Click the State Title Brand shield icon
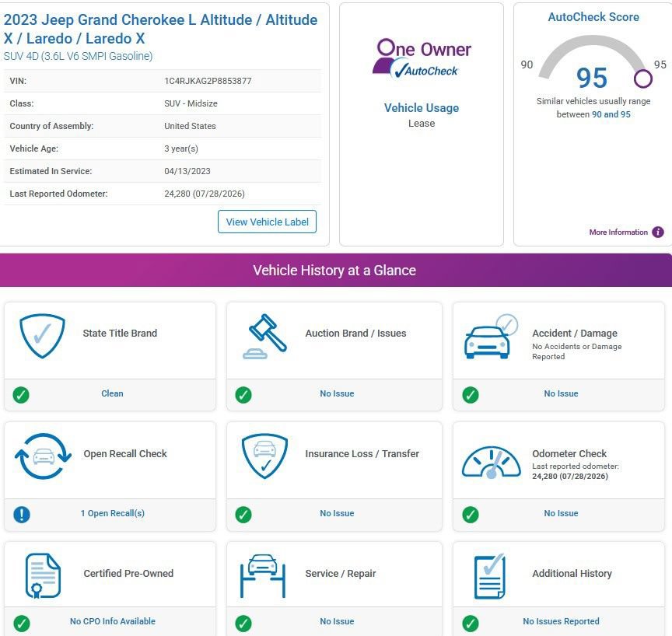The height and width of the screenshot is (636, 672). tap(42, 335)
